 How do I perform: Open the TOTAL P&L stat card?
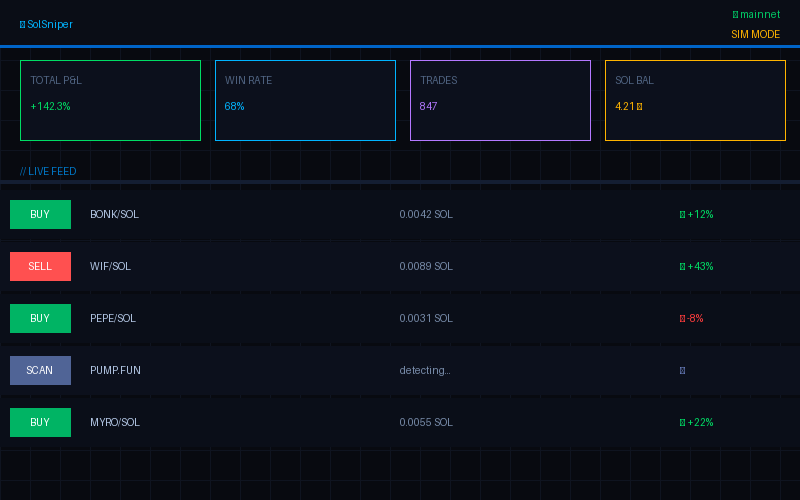[110, 101]
